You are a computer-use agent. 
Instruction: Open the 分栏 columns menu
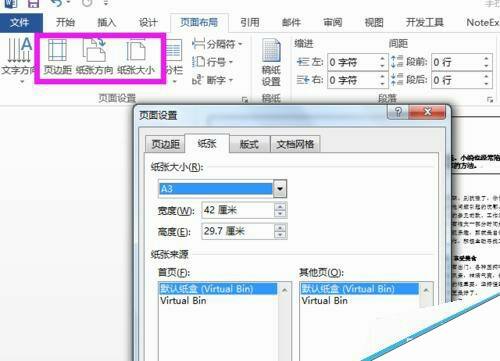tap(174, 60)
